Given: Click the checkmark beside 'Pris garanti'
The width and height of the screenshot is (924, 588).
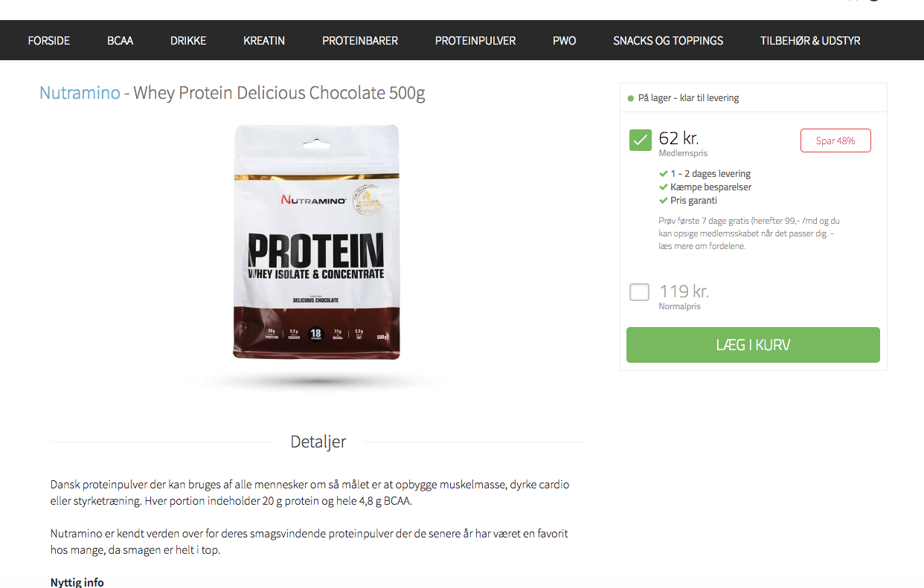Looking at the screenshot, I should [664, 201].
